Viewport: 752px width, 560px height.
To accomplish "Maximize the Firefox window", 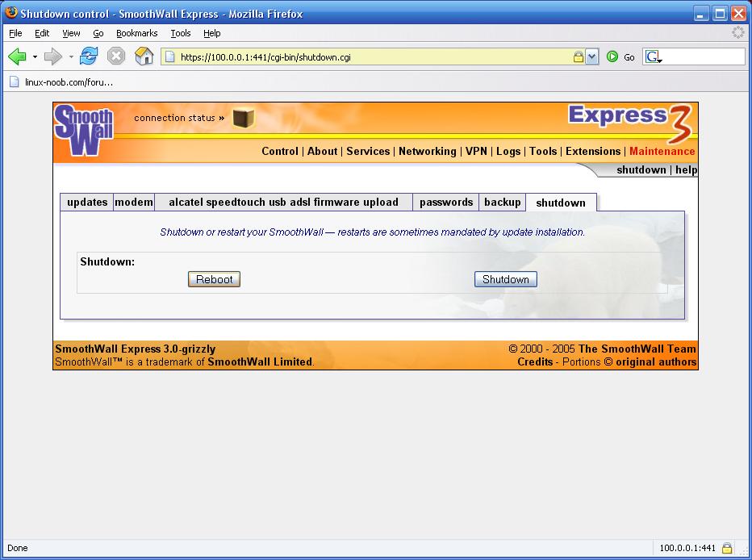I will [x=720, y=14].
